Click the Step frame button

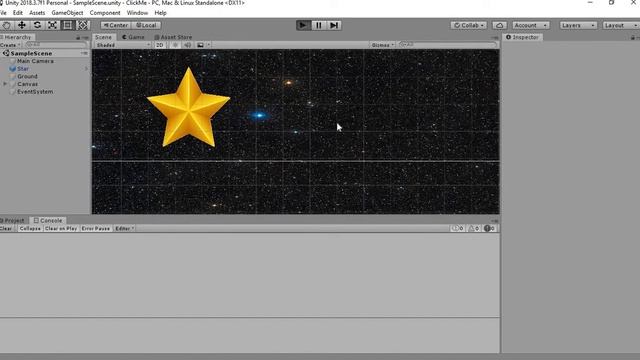[334, 25]
